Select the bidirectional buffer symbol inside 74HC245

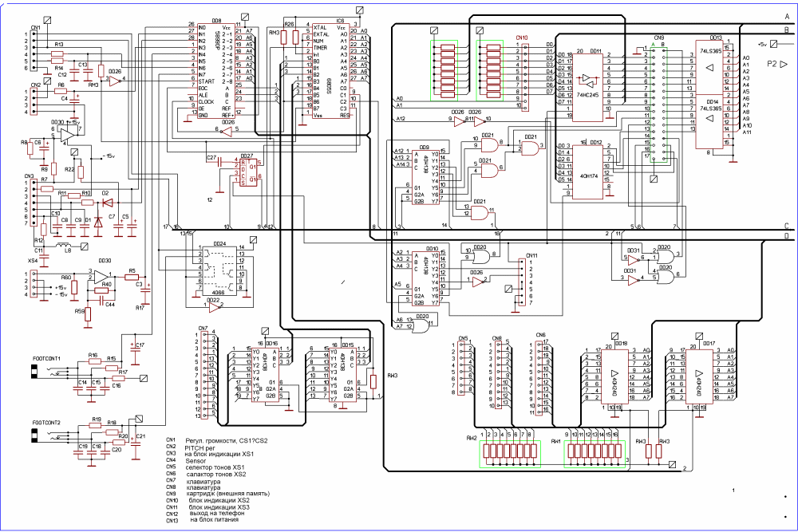pos(588,81)
